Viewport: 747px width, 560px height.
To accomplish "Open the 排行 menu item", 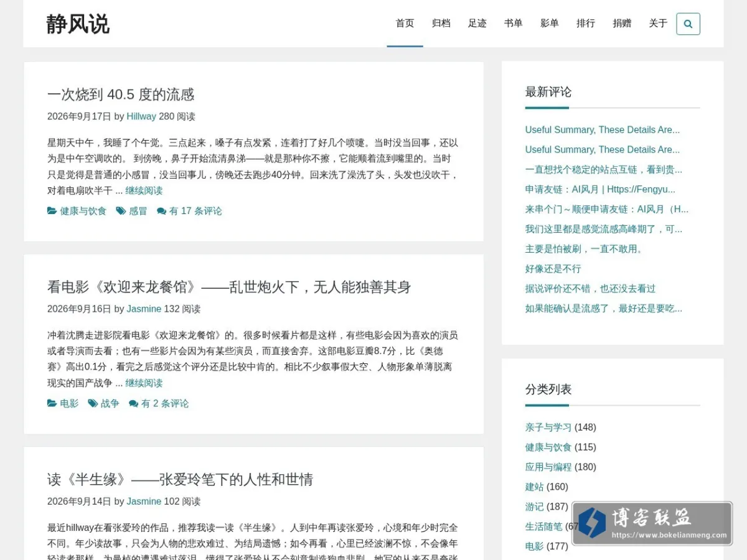I will pos(585,23).
